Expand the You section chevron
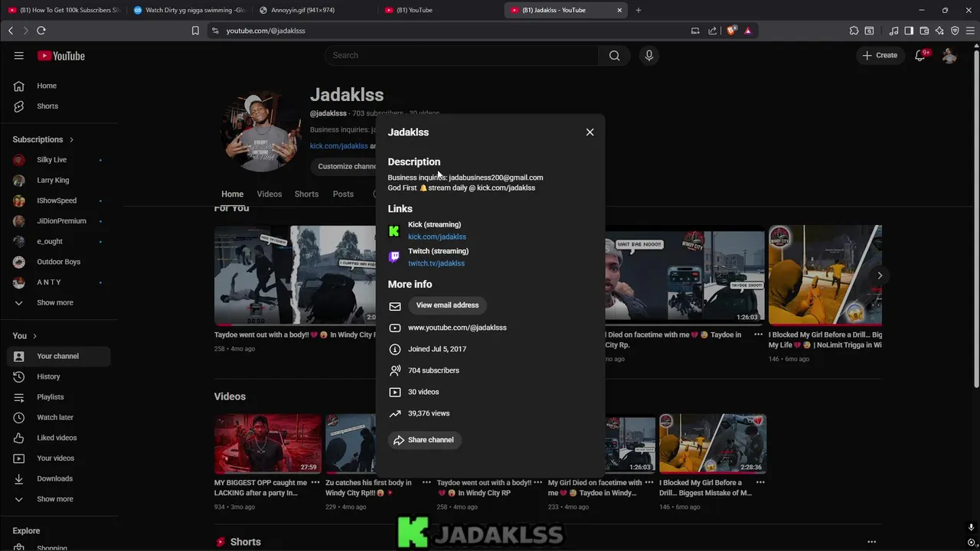 click(34, 336)
